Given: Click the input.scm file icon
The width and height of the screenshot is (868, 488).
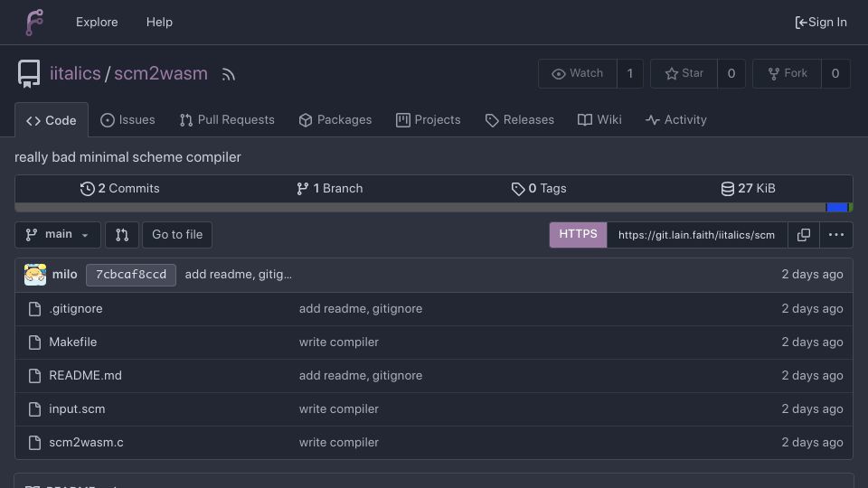Looking at the screenshot, I should coord(35,409).
